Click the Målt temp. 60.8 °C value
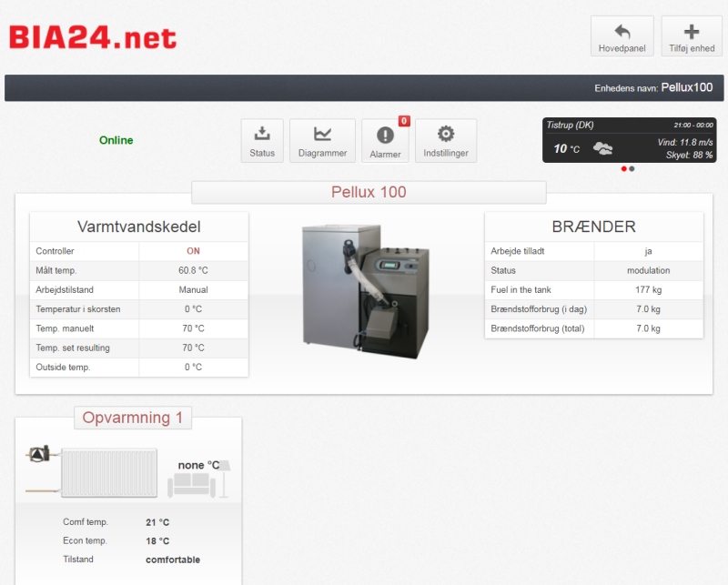Image resolution: width=728 pixels, height=585 pixels. [193, 271]
